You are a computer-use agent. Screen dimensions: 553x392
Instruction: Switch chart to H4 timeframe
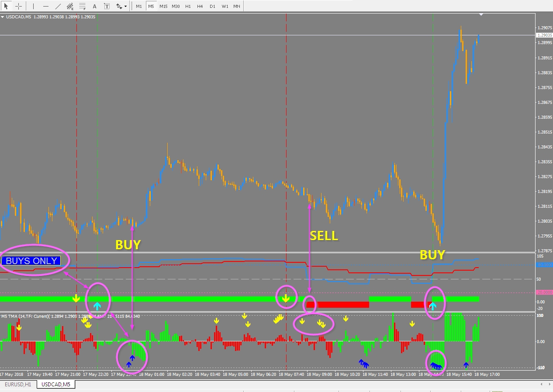(x=200, y=6)
